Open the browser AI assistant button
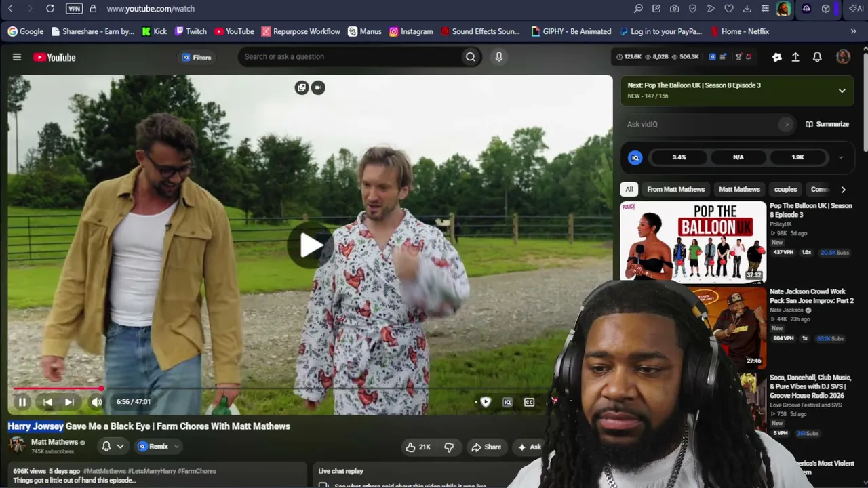This screenshot has width=868, height=488. tap(856, 9)
